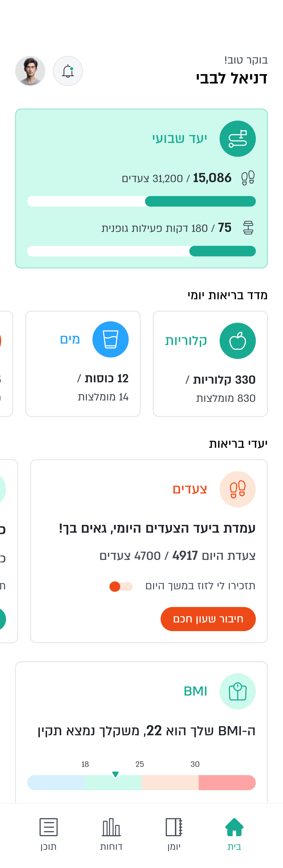
Task: Toggle the move reminder switch
Action: pyautogui.click(x=121, y=587)
